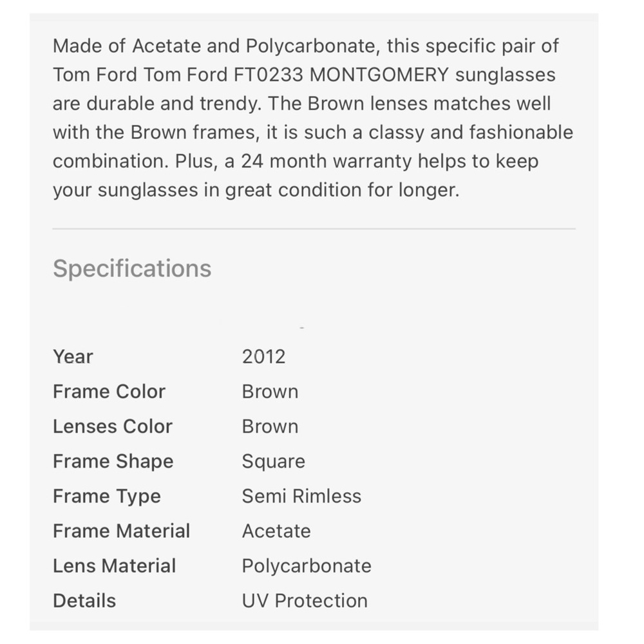This screenshot has height=644, width=644.
Task: Click the Brown lenses color value
Action: (x=270, y=426)
